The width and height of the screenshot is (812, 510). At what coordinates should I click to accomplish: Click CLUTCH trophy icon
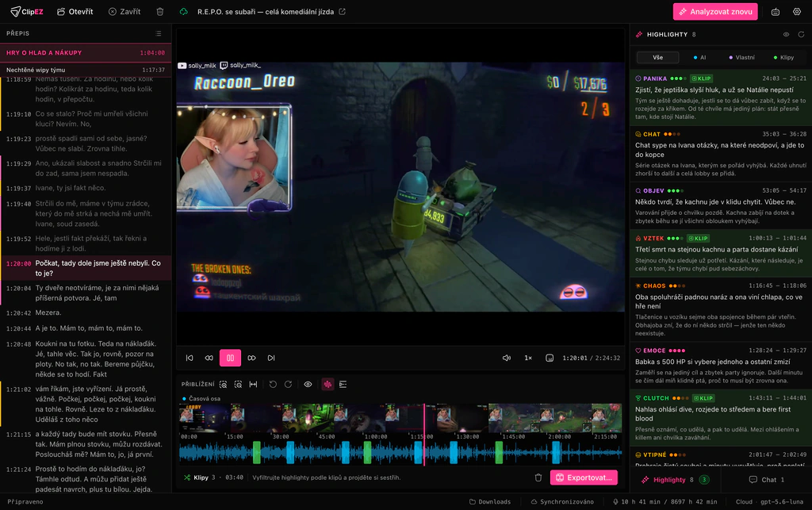click(638, 398)
